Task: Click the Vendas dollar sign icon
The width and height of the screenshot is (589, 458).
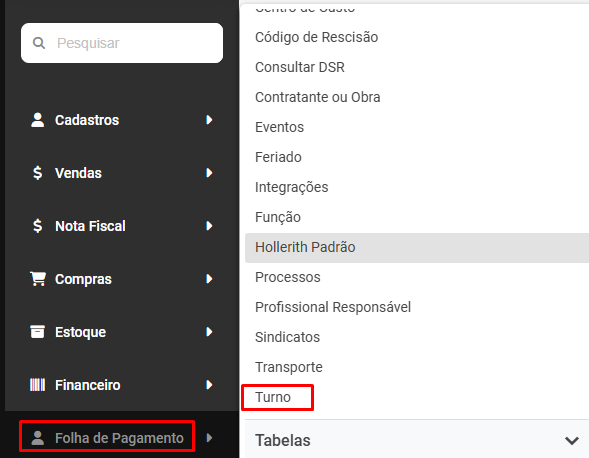Action: [38, 173]
